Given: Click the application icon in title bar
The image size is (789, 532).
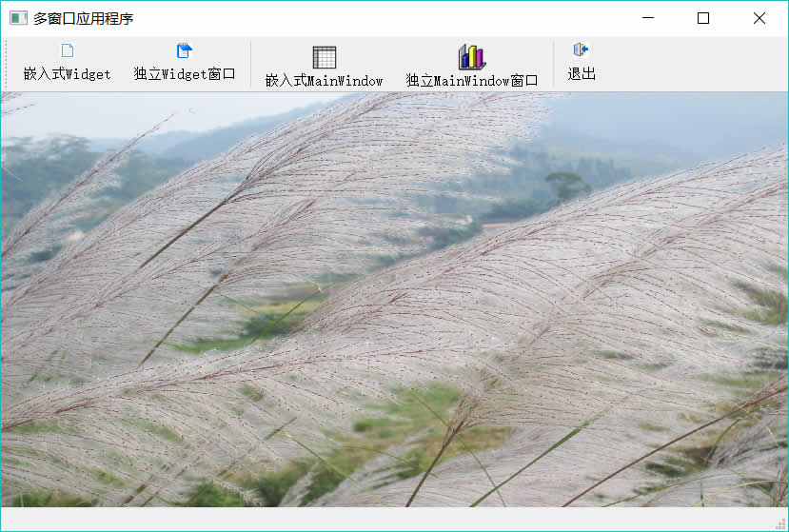Looking at the screenshot, I should click(x=18, y=18).
